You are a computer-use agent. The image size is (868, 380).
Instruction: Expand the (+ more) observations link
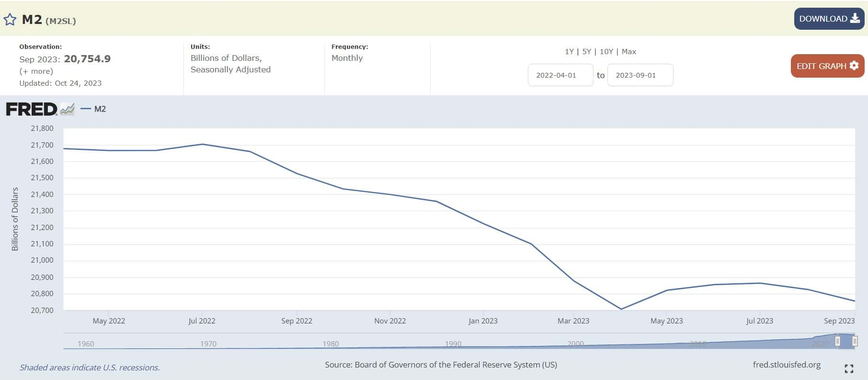[36, 71]
